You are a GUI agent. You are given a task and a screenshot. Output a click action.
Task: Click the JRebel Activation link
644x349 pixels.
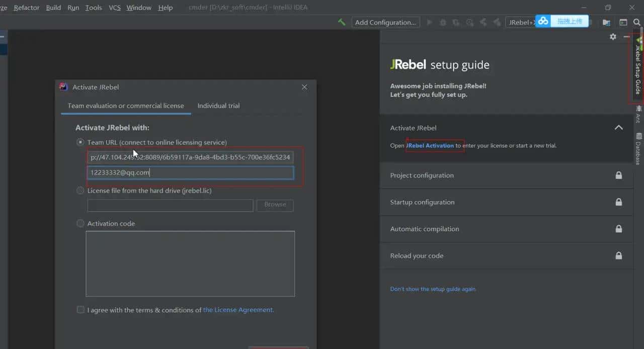point(430,146)
